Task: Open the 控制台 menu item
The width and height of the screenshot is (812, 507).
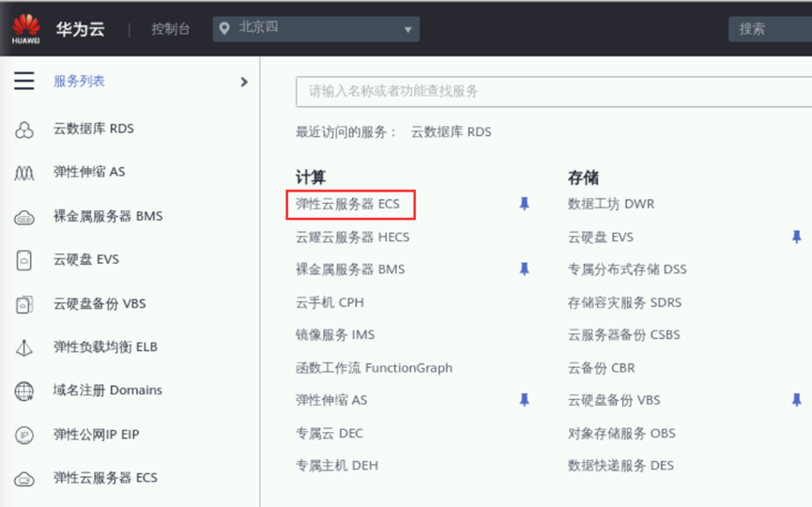Action: coord(170,29)
